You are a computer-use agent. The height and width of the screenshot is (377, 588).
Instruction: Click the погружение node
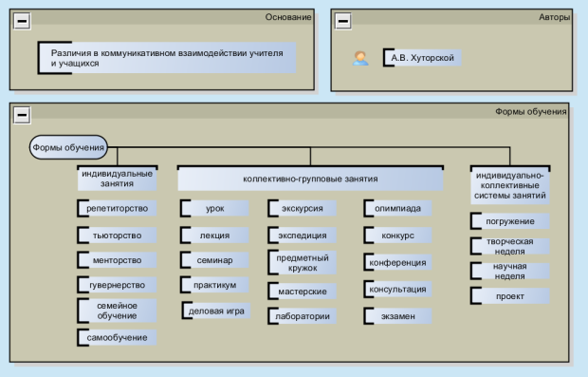click(510, 221)
